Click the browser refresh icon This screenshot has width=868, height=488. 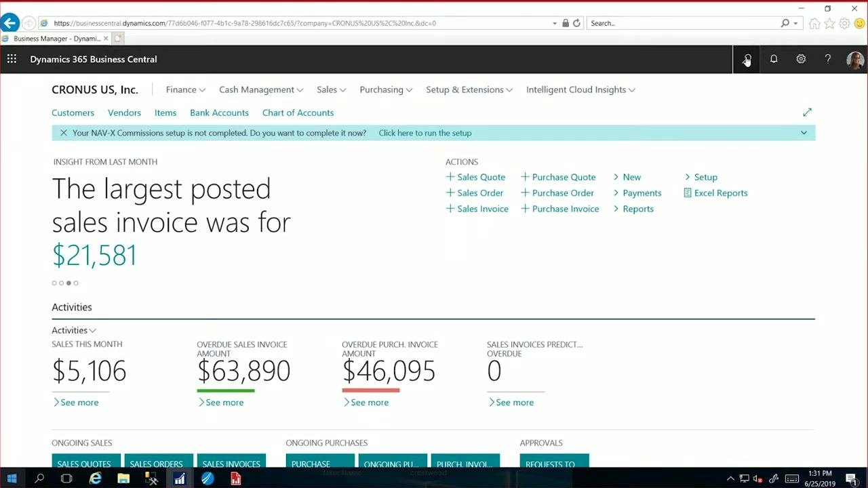pos(576,23)
